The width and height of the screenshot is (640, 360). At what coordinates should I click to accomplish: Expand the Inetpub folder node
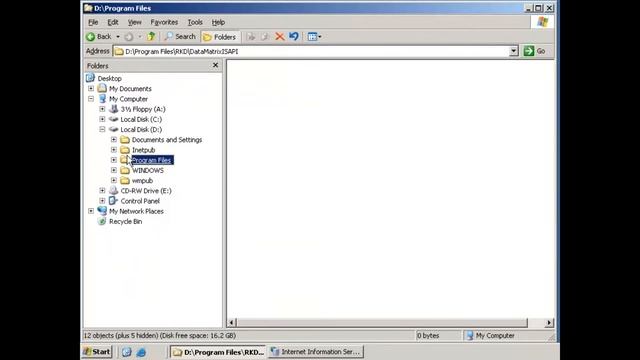114,150
